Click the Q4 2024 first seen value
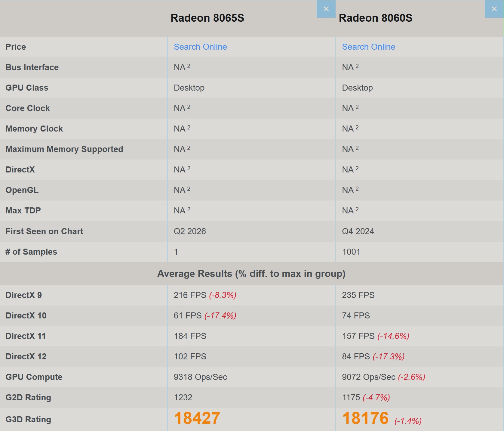This screenshot has height=431, width=504. coord(358,231)
